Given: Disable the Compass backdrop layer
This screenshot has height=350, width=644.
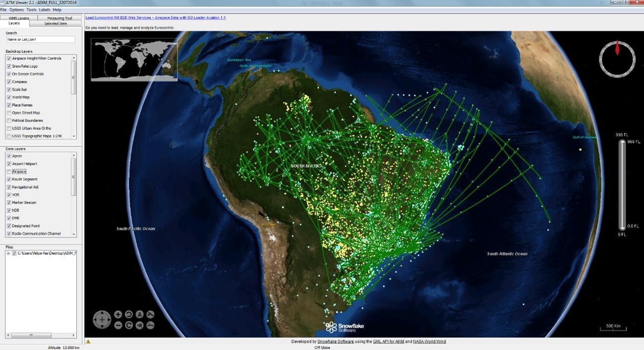Looking at the screenshot, I should [x=9, y=82].
